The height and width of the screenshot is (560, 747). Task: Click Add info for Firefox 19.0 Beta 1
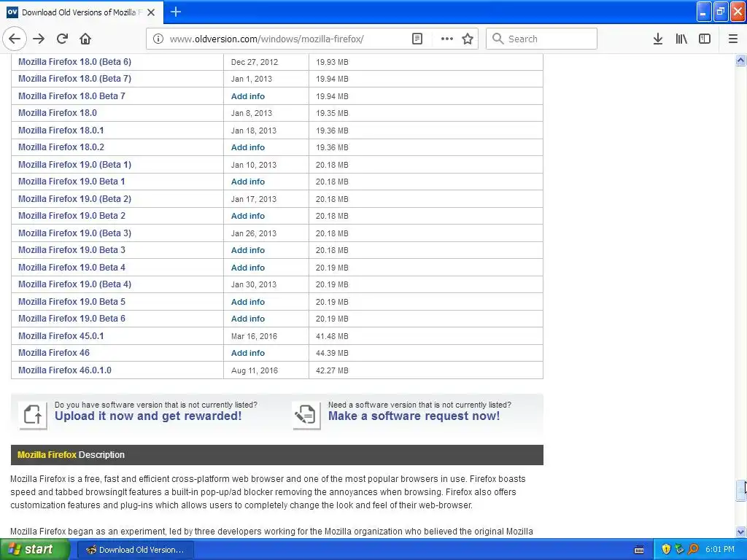click(x=248, y=182)
